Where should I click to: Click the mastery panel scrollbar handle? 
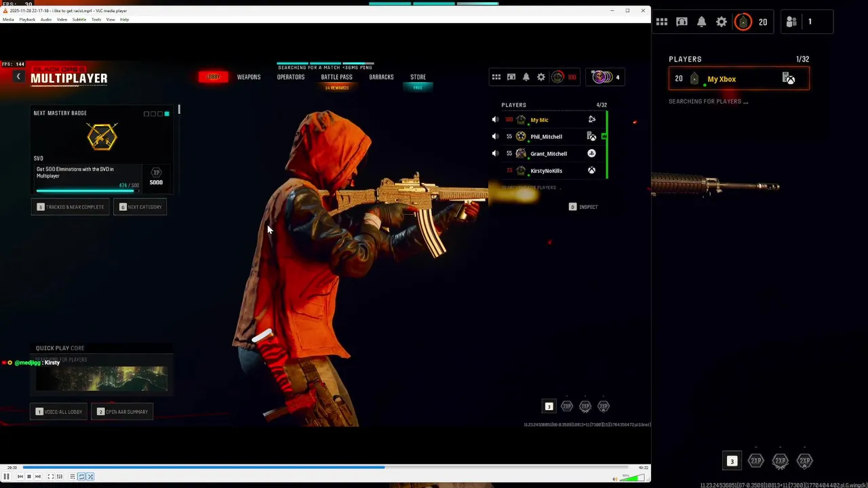180,109
